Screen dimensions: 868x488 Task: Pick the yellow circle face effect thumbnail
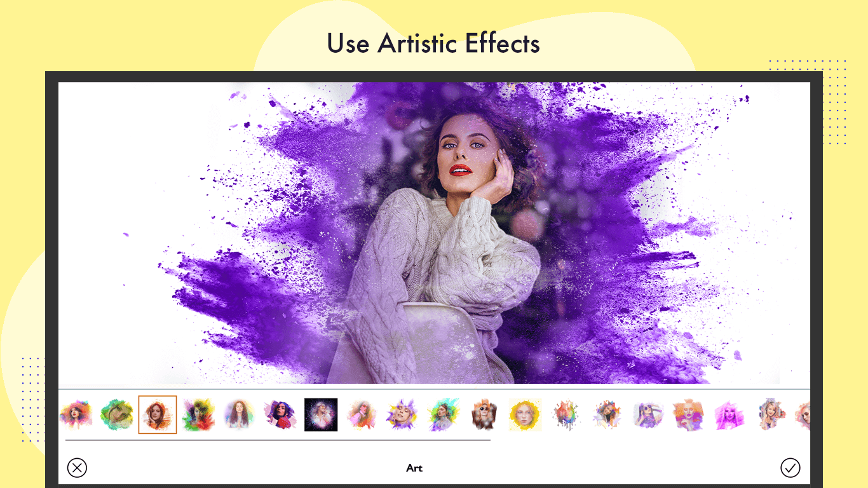[x=526, y=415]
